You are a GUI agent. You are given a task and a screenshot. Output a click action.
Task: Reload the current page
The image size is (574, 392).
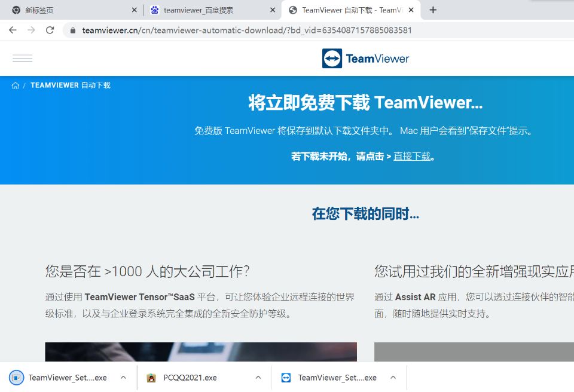(50, 30)
